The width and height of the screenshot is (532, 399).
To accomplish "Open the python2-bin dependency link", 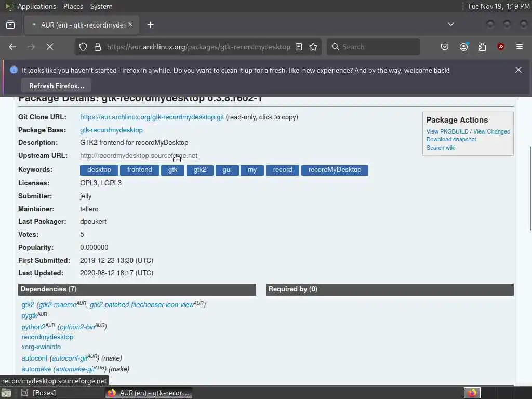I will tap(77, 327).
